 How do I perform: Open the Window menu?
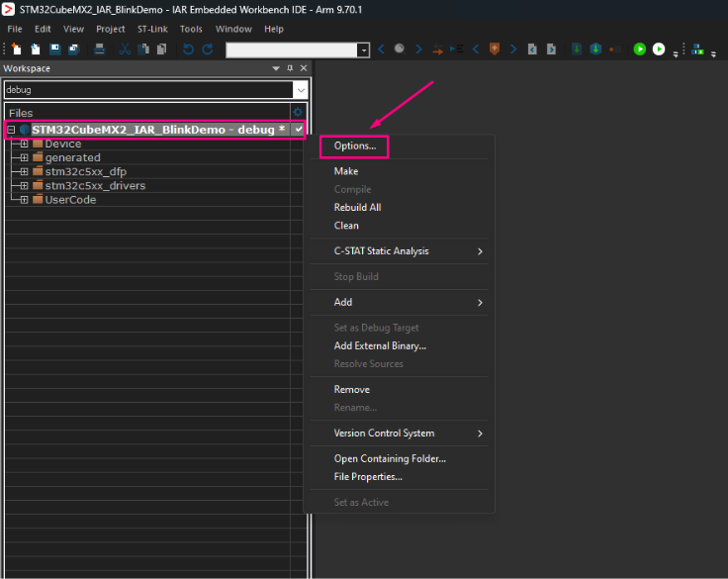(x=233, y=29)
